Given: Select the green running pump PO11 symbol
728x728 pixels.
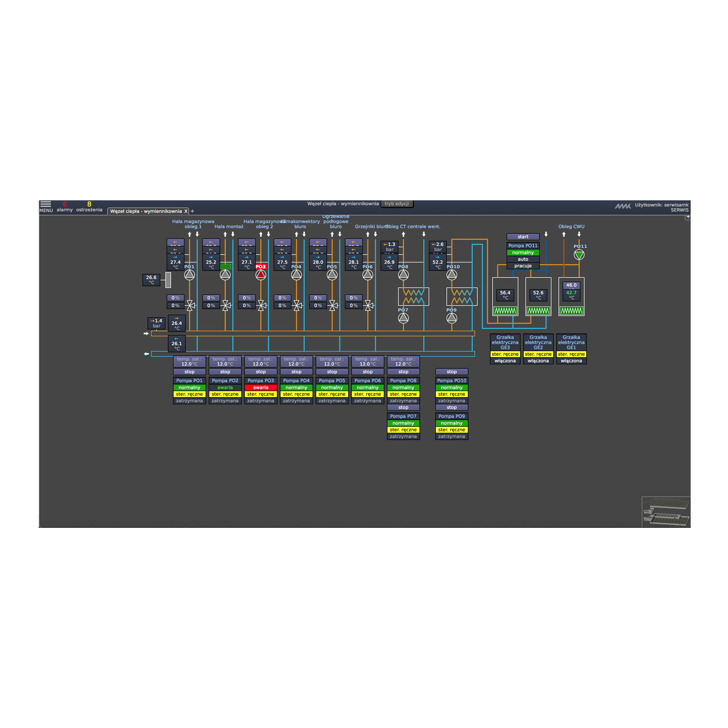Looking at the screenshot, I should point(579,255).
